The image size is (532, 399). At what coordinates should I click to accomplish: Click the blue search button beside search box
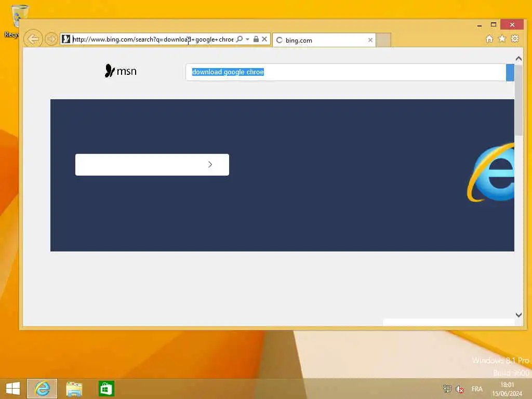510,72
